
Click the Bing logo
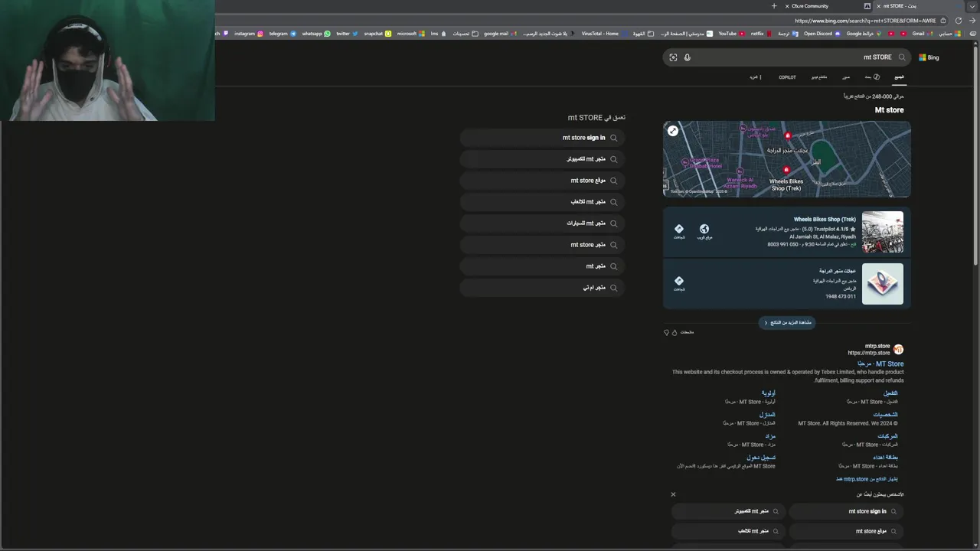(x=929, y=57)
